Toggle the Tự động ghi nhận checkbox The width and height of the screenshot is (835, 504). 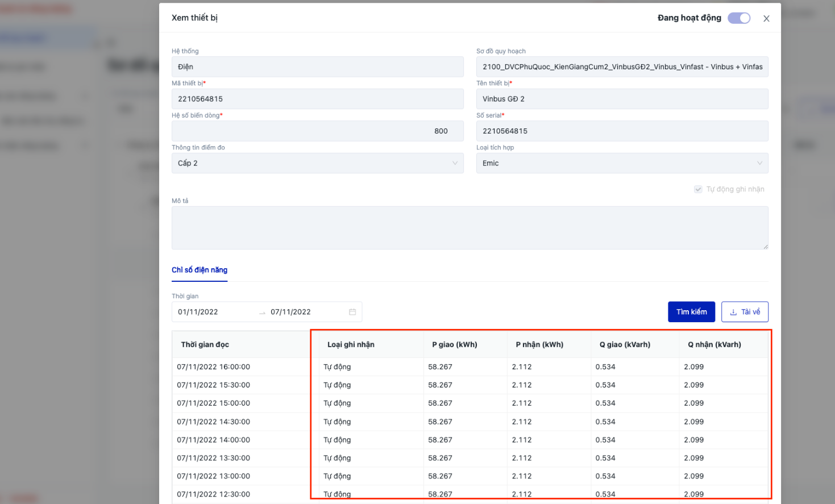click(x=698, y=189)
